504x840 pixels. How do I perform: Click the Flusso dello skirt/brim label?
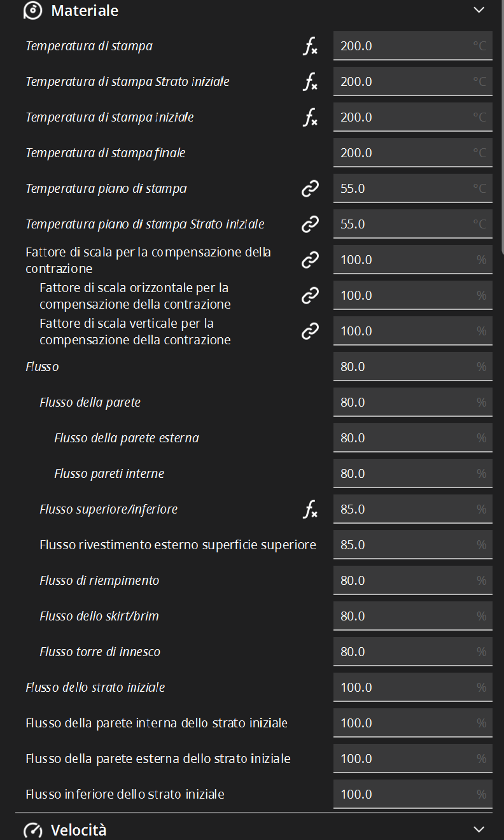[99, 617]
